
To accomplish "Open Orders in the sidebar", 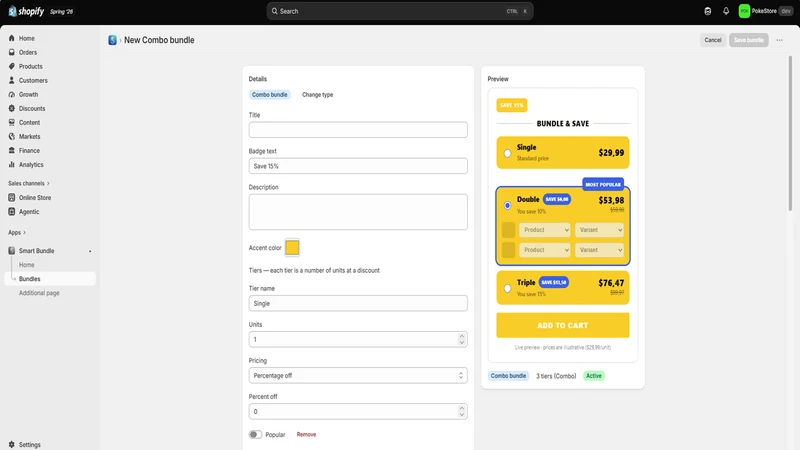I will pos(28,52).
